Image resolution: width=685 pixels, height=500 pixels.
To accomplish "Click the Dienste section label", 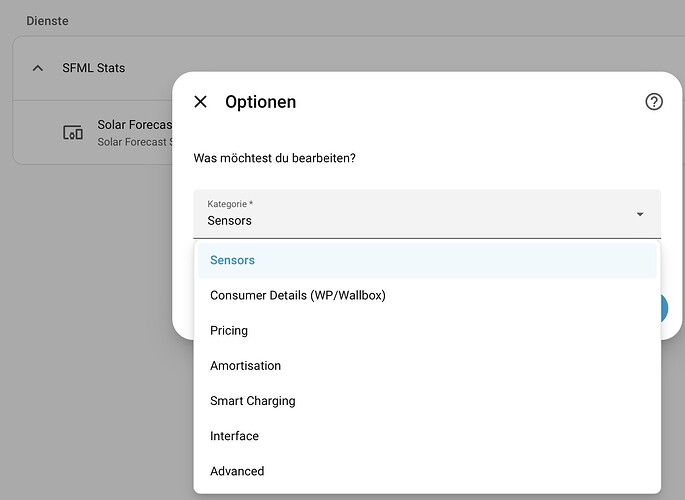I will (x=47, y=21).
